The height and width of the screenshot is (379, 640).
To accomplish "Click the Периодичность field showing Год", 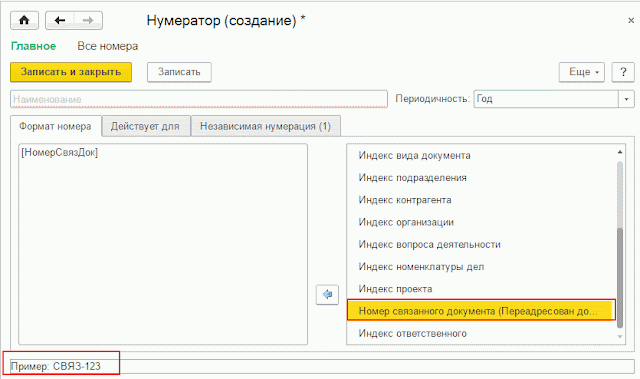I will (546, 99).
